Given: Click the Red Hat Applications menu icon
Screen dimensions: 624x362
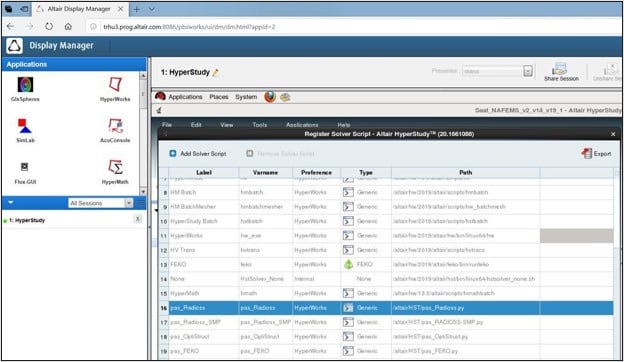Looking at the screenshot, I should 160,97.
